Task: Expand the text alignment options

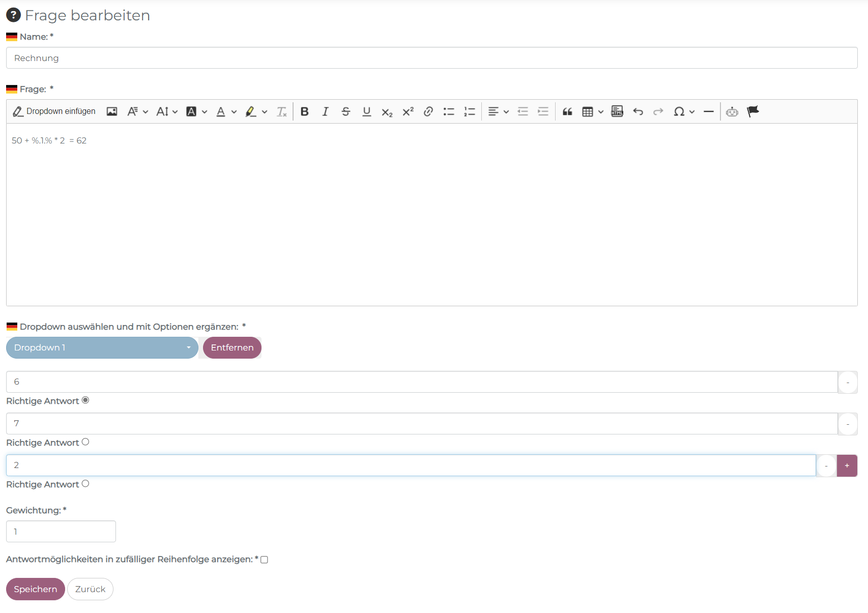Action: (498, 111)
